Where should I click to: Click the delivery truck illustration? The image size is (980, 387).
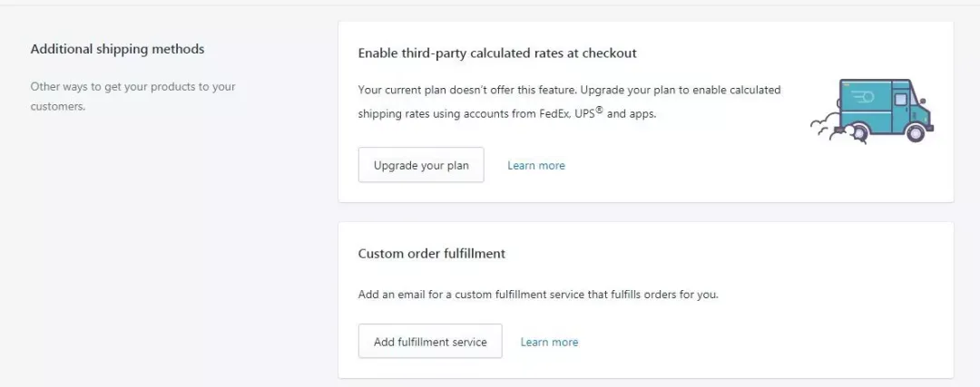(x=873, y=109)
